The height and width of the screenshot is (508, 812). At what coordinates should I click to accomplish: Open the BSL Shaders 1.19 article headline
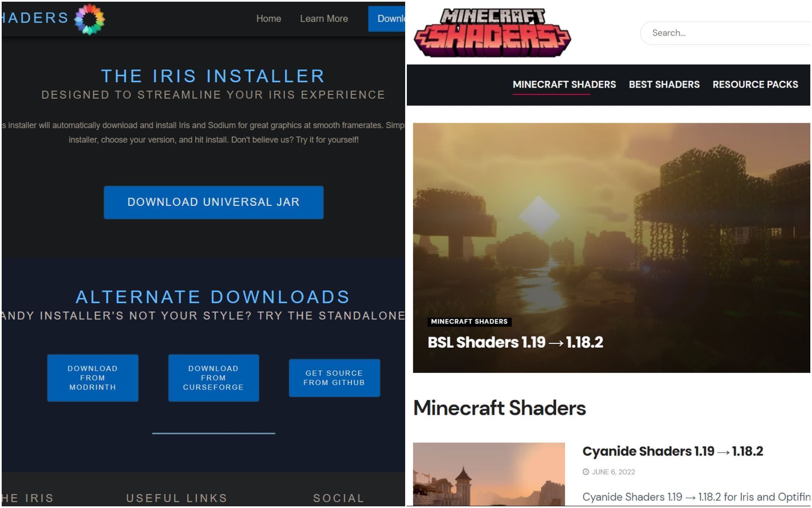tap(516, 342)
